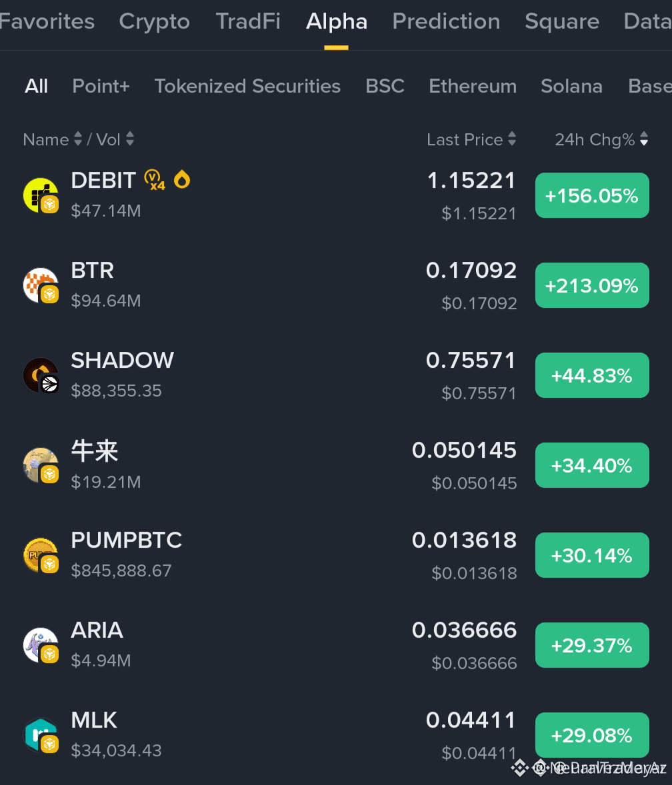Select the Point+ filter
The width and height of the screenshot is (672, 785).
(101, 86)
